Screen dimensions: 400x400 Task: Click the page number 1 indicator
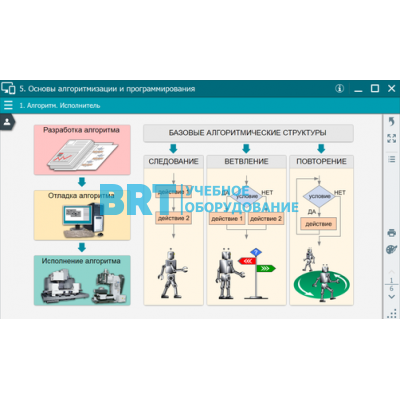pos(392,280)
